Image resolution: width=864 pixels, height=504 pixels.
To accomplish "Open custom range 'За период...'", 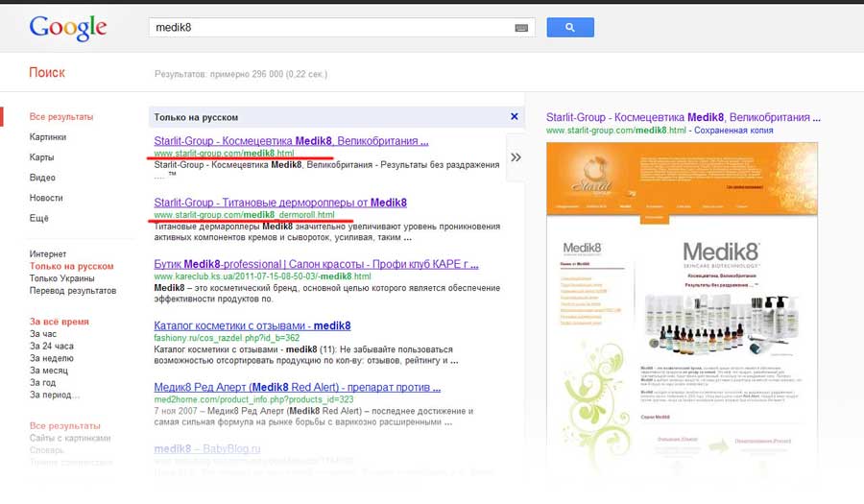I will [x=55, y=395].
